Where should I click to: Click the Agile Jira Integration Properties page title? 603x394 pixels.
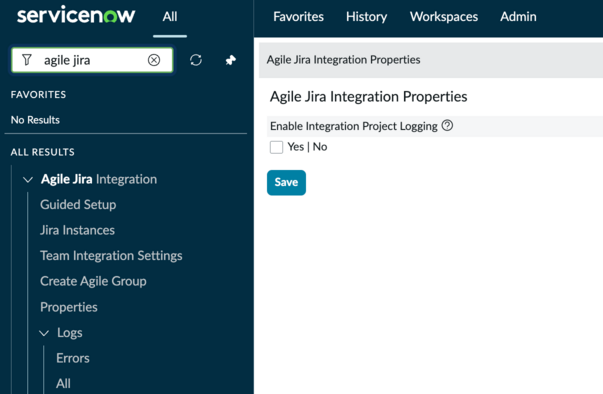click(368, 96)
